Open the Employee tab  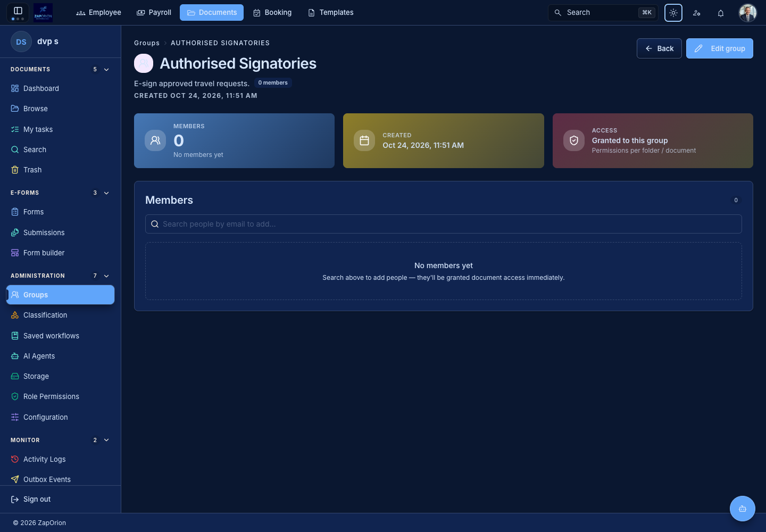(99, 12)
